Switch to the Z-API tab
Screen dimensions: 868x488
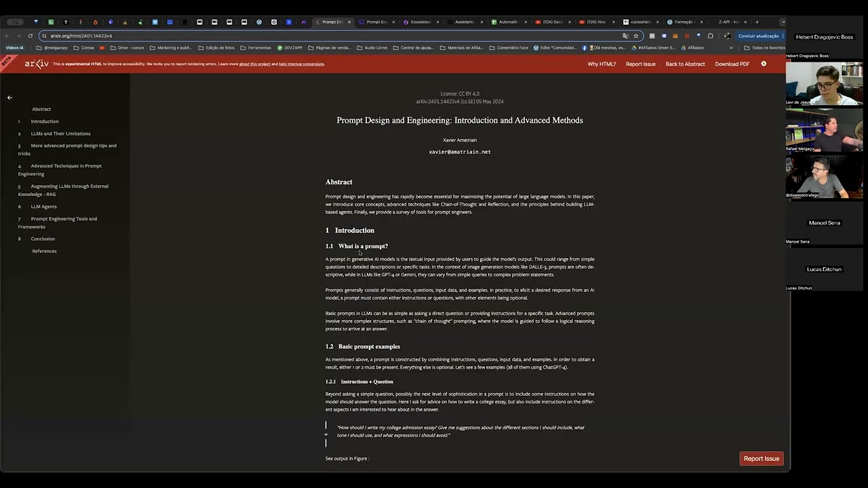(729, 22)
